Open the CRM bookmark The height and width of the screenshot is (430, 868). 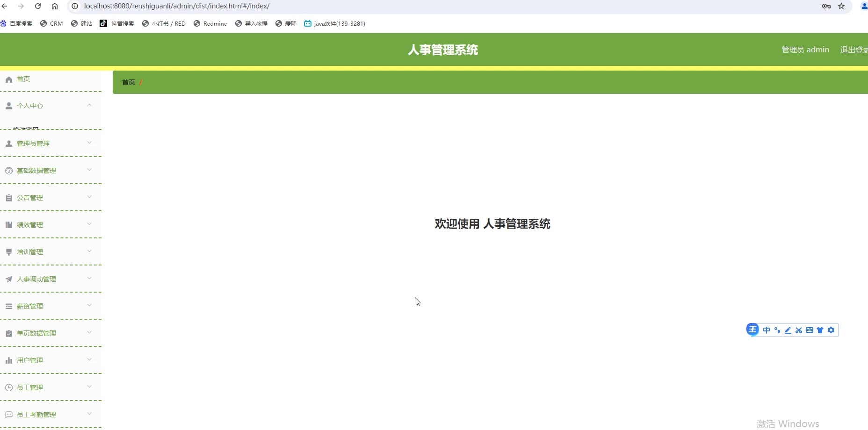click(51, 23)
